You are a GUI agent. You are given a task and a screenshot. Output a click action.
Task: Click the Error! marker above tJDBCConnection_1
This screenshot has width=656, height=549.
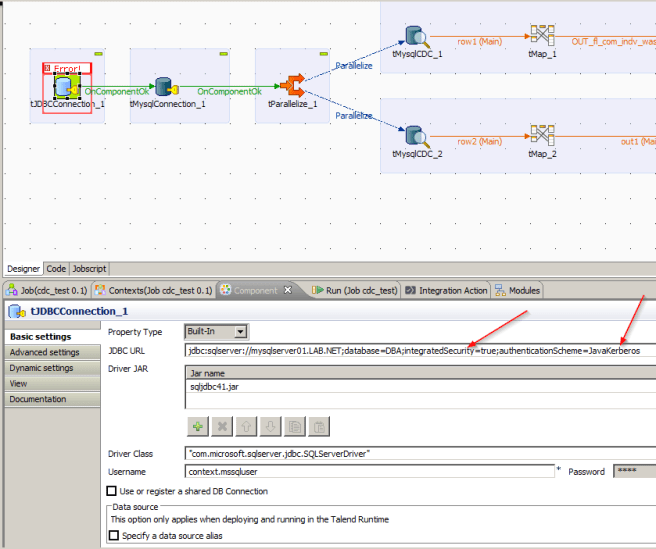coord(67,68)
